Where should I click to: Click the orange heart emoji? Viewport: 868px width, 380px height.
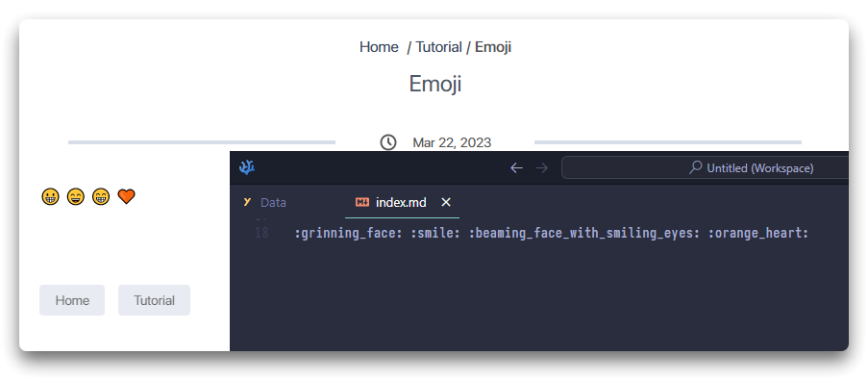(x=126, y=196)
